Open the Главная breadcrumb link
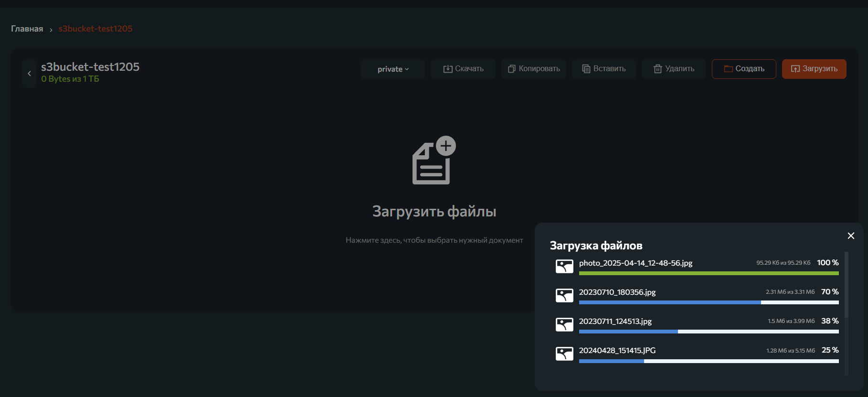The image size is (868, 397). pos(27,29)
